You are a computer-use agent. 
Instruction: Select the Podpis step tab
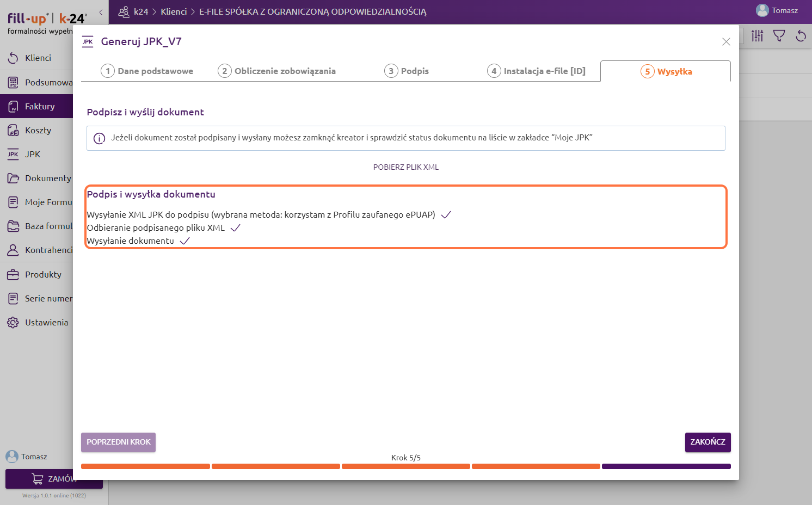(x=407, y=71)
